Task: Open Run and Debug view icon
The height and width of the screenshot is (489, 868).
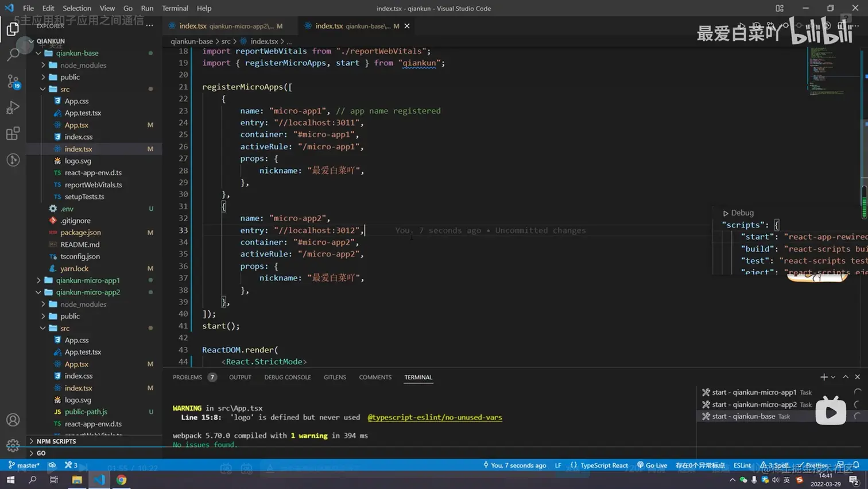Action: 13,107
